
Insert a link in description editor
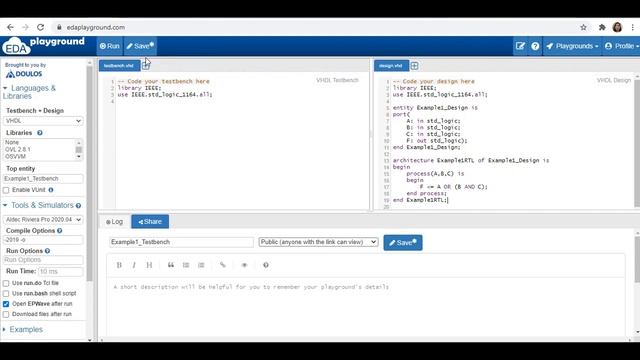tap(223, 265)
